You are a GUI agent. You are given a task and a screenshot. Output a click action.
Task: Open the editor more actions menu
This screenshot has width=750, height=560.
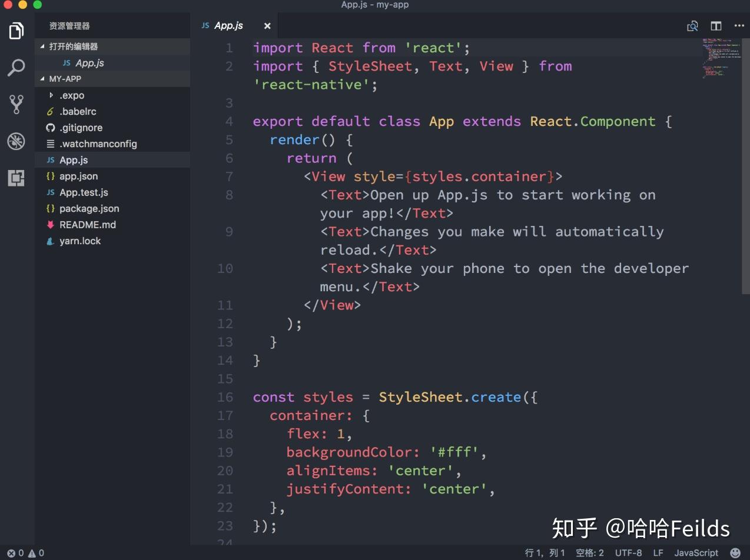[739, 26]
